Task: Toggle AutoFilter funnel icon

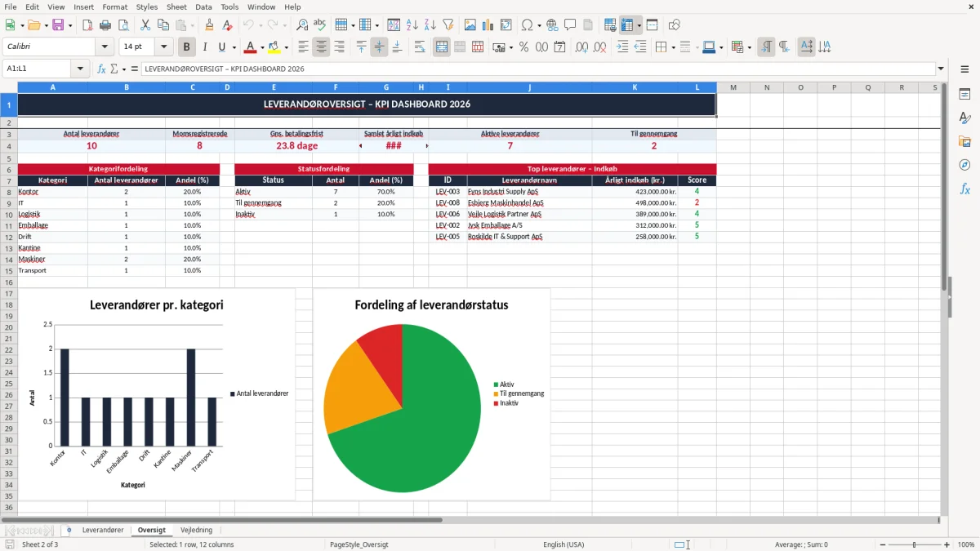Action: [448, 25]
